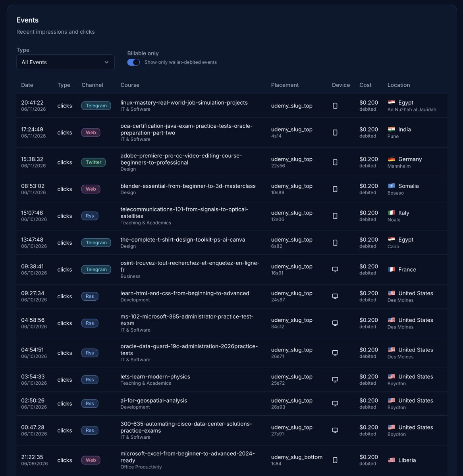Click mobile device icon in telecommunications-101 row
463x476 pixels.
click(335, 216)
